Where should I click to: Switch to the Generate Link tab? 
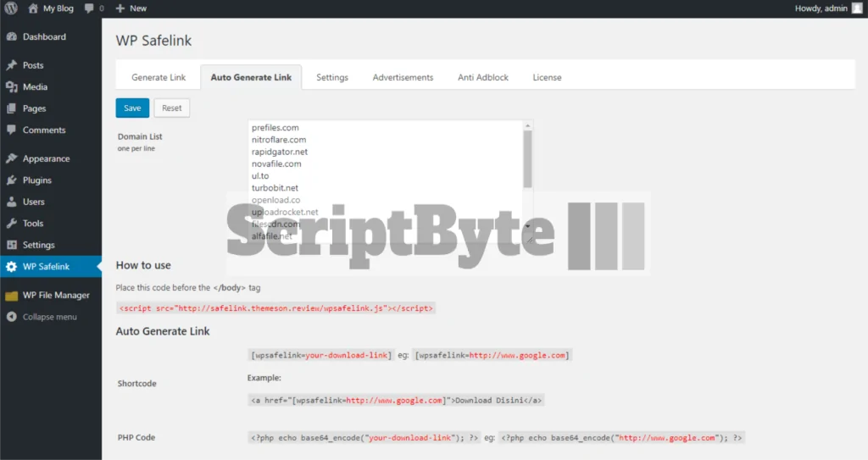coord(159,77)
